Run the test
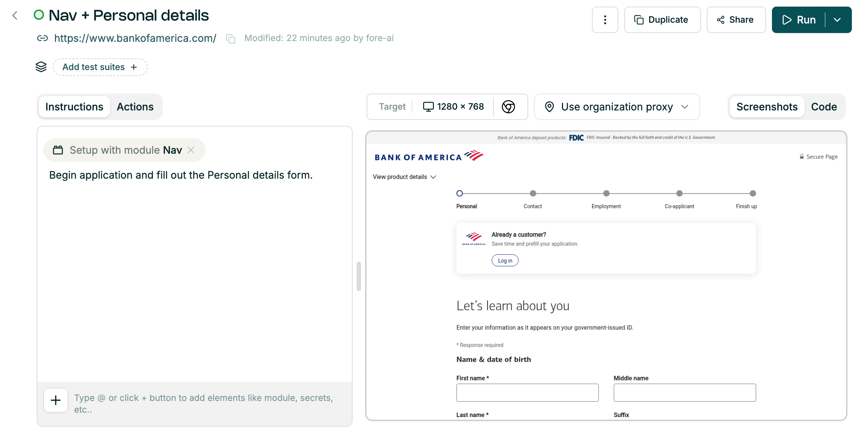The width and height of the screenshot is (868, 427). coord(799,20)
